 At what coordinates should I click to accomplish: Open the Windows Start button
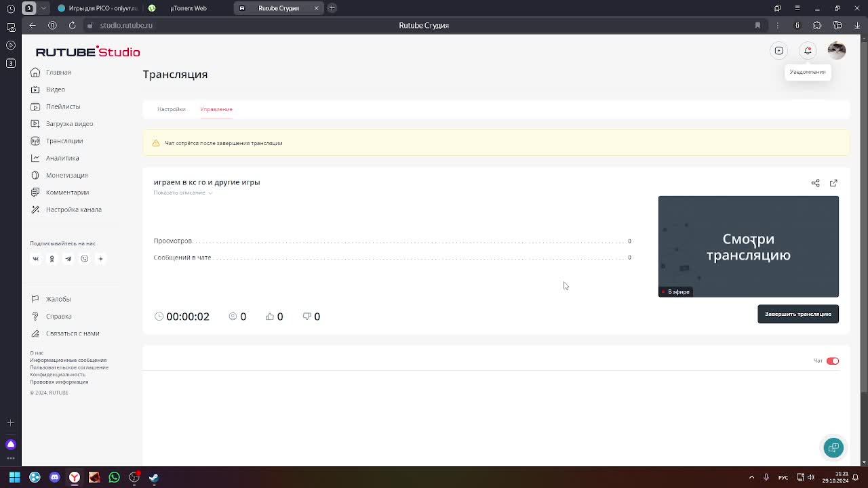(14, 477)
